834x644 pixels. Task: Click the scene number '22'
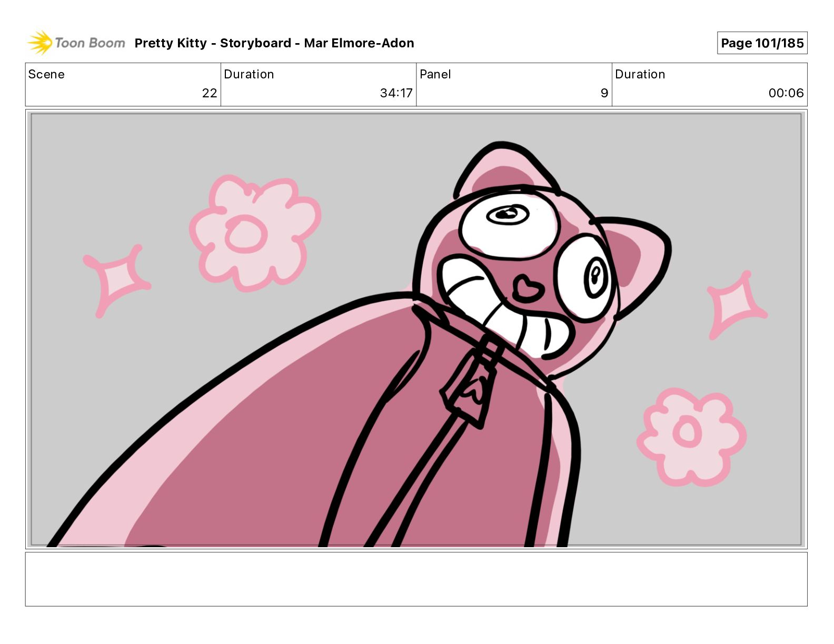pyautogui.click(x=210, y=93)
